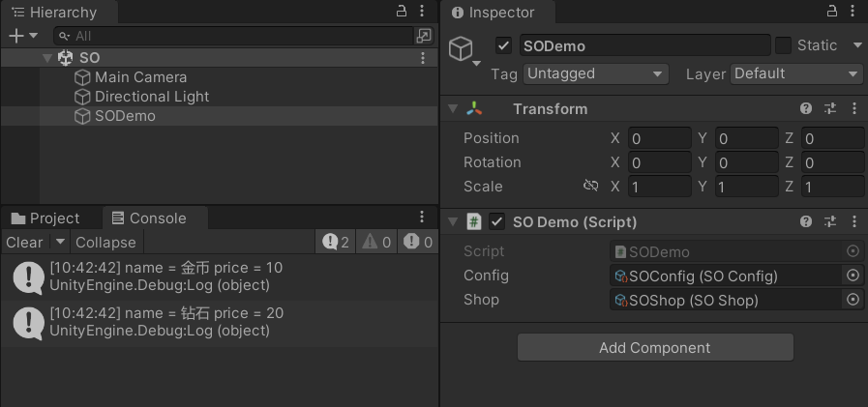Toggle warning messages filter in Console

376,243
